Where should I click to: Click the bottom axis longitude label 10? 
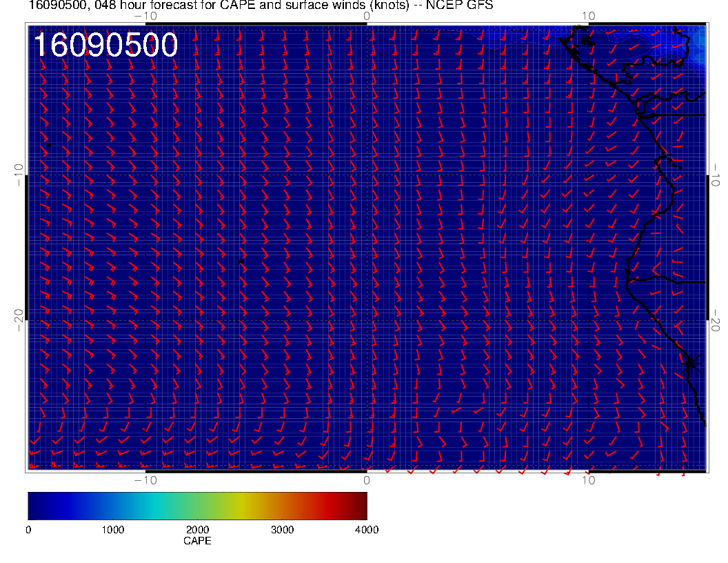click(588, 480)
